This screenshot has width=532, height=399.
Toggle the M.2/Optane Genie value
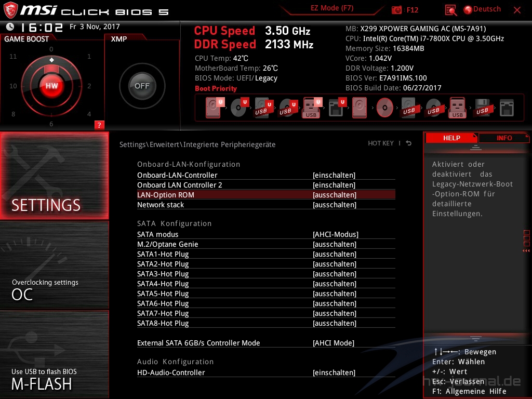(x=335, y=244)
